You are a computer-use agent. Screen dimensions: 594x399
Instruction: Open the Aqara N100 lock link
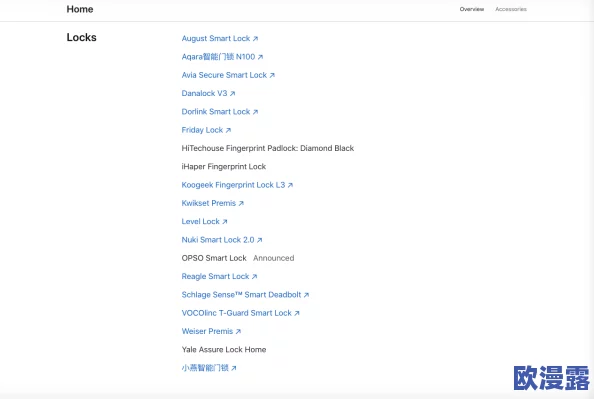(222, 57)
